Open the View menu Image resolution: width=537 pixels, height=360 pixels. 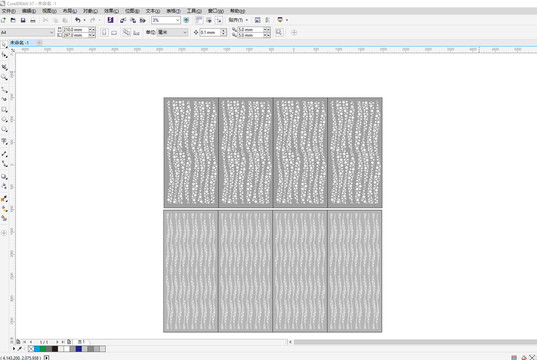click(x=49, y=11)
